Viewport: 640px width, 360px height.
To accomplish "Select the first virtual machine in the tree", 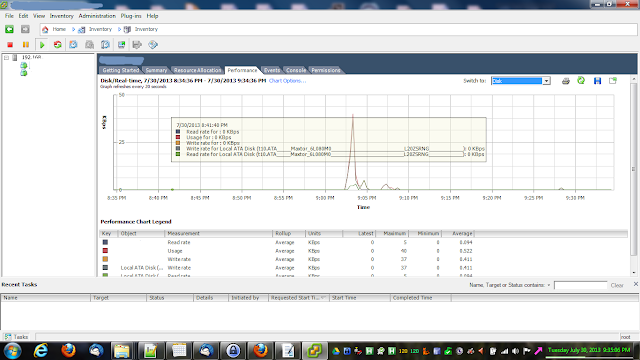I will click(24, 65).
